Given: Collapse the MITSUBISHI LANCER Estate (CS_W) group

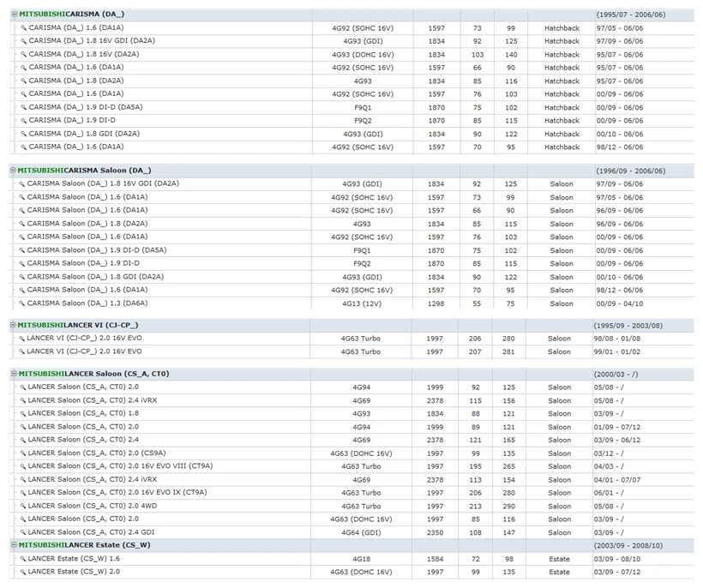Looking at the screenshot, I should point(14,545).
